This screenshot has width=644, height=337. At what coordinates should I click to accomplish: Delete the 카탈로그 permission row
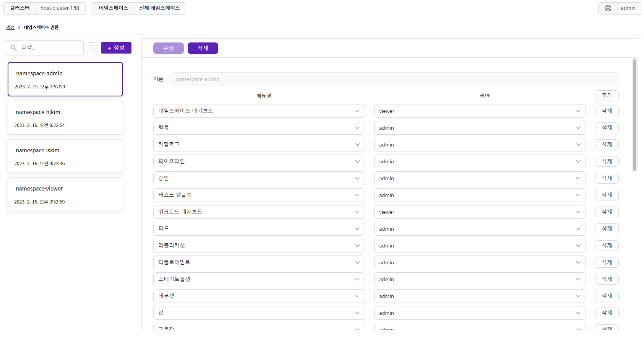coord(607,145)
